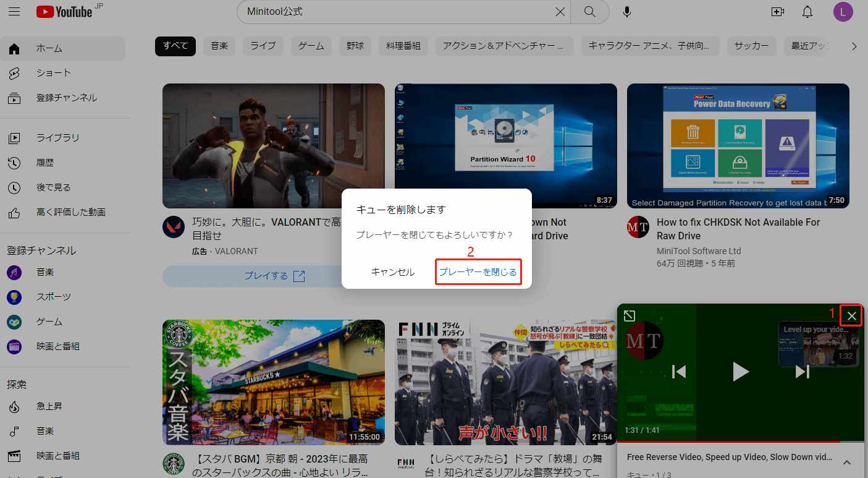Select the 野球 filter chip
868x478 pixels.
click(x=355, y=46)
